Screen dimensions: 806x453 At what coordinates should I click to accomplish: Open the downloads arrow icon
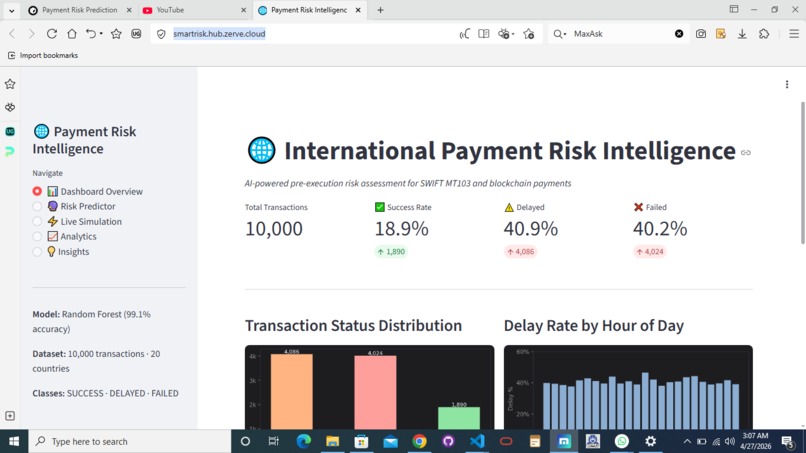click(x=742, y=34)
